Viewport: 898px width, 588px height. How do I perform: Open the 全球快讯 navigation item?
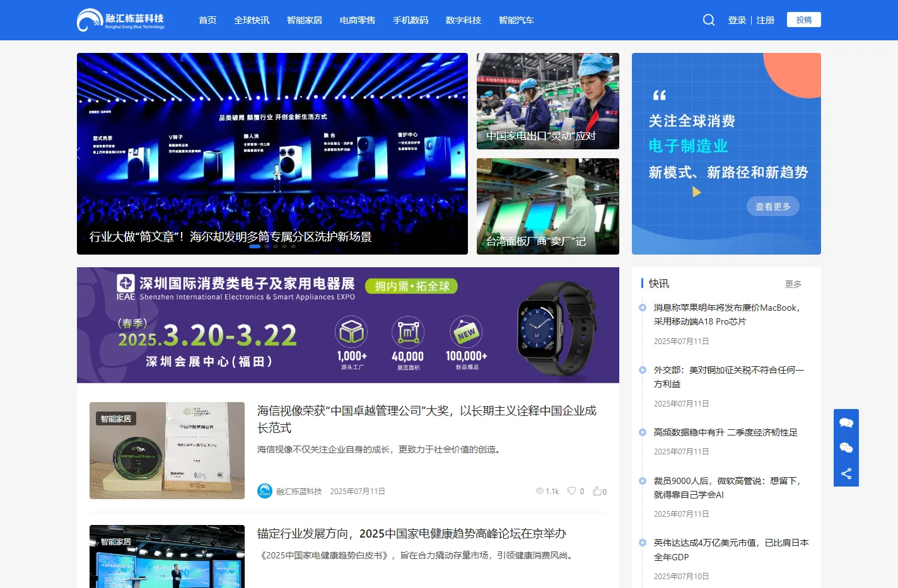(x=252, y=20)
